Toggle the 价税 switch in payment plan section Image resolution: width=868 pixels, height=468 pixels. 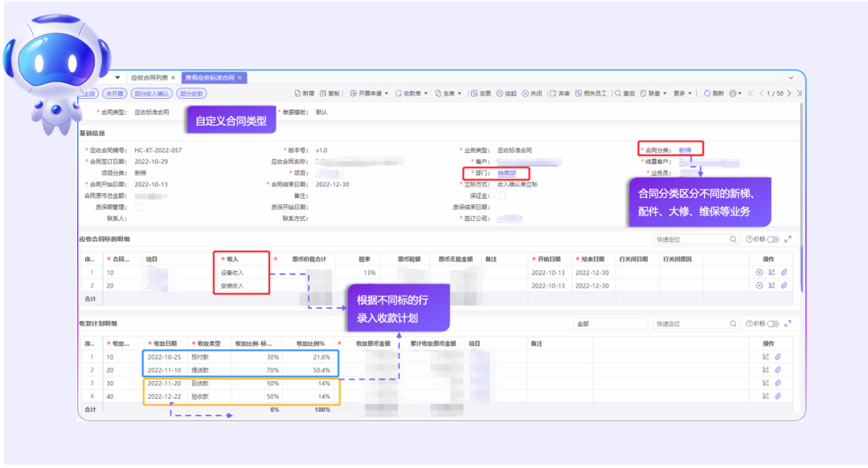point(772,323)
